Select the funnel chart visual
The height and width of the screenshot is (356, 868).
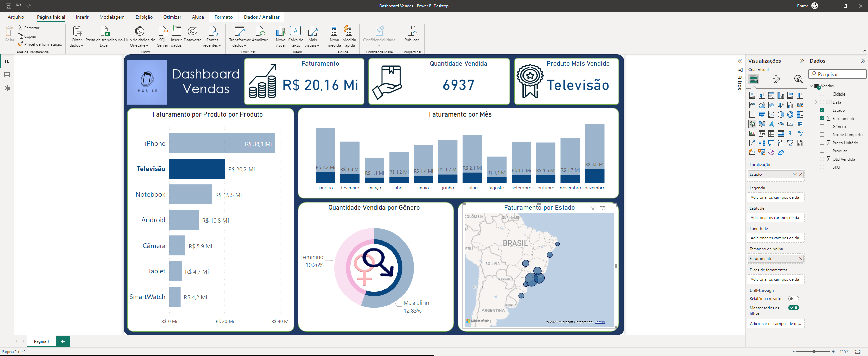pyautogui.click(x=762, y=114)
